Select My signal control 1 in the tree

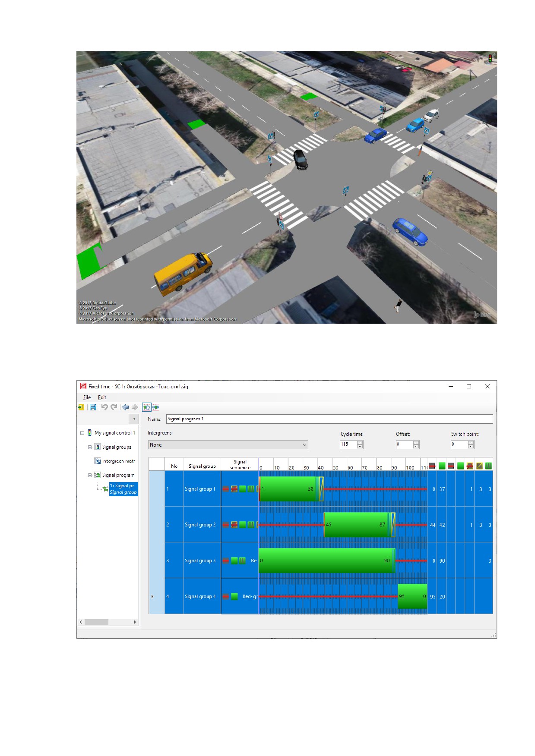115,433
